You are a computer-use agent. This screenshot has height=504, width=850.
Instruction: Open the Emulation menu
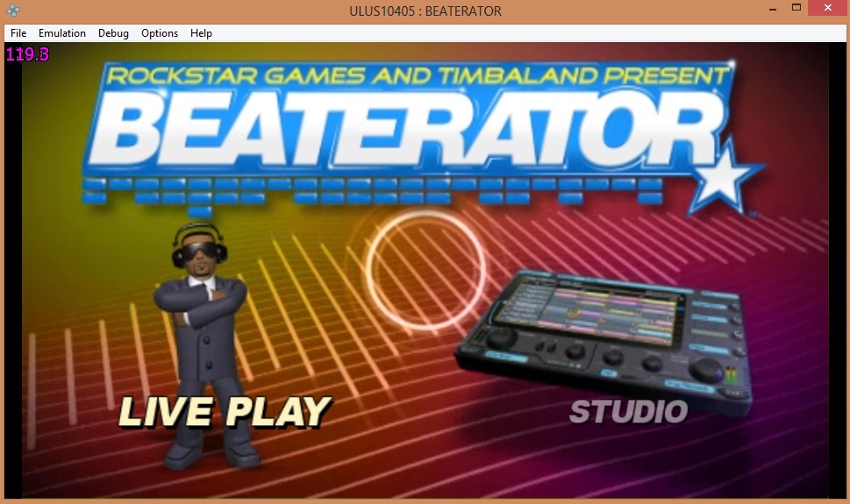62,33
